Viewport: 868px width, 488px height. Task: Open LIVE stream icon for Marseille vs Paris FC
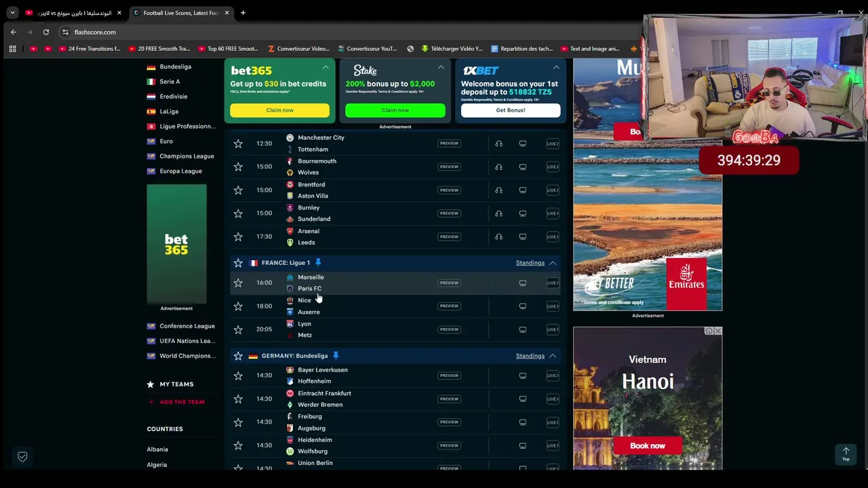tap(553, 283)
